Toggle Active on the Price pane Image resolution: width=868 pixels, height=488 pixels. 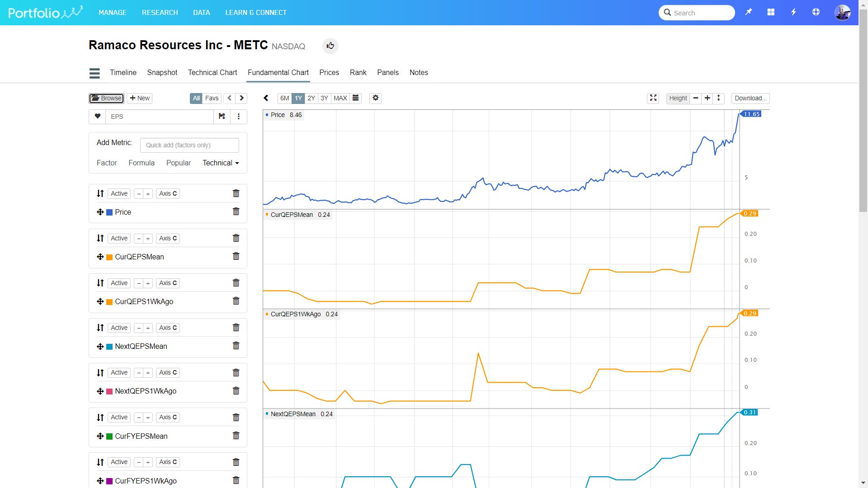pyautogui.click(x=119, y=193)
